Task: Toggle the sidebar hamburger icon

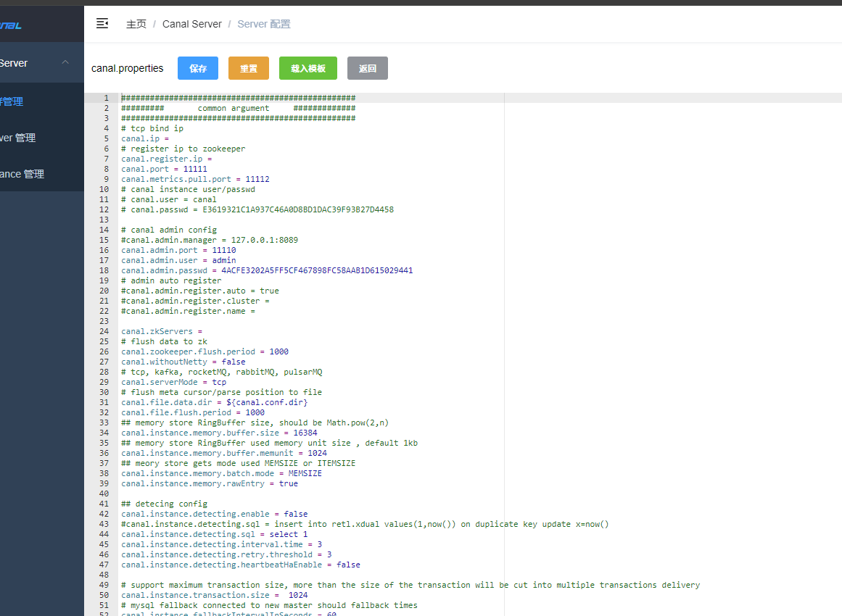Action: (x=102, y=23)
